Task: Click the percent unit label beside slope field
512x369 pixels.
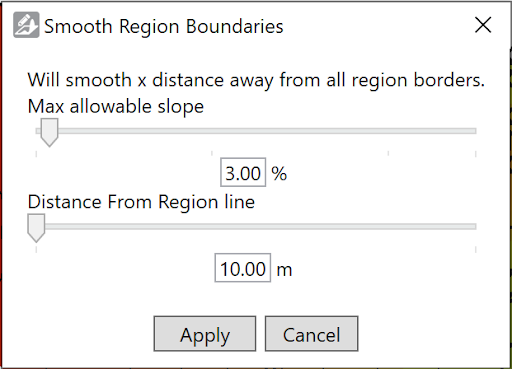Action: pyautogui.click(x=279, y=174)
